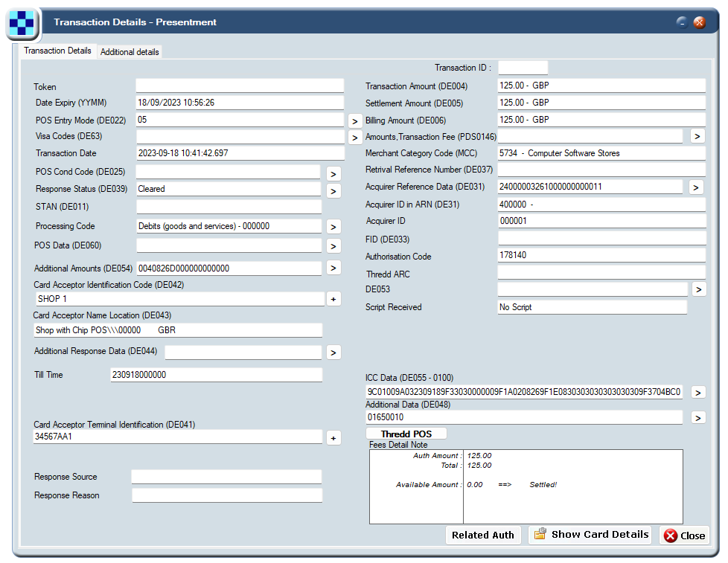Click Script Received value No Script
The image size is (728, 563).
593,307
